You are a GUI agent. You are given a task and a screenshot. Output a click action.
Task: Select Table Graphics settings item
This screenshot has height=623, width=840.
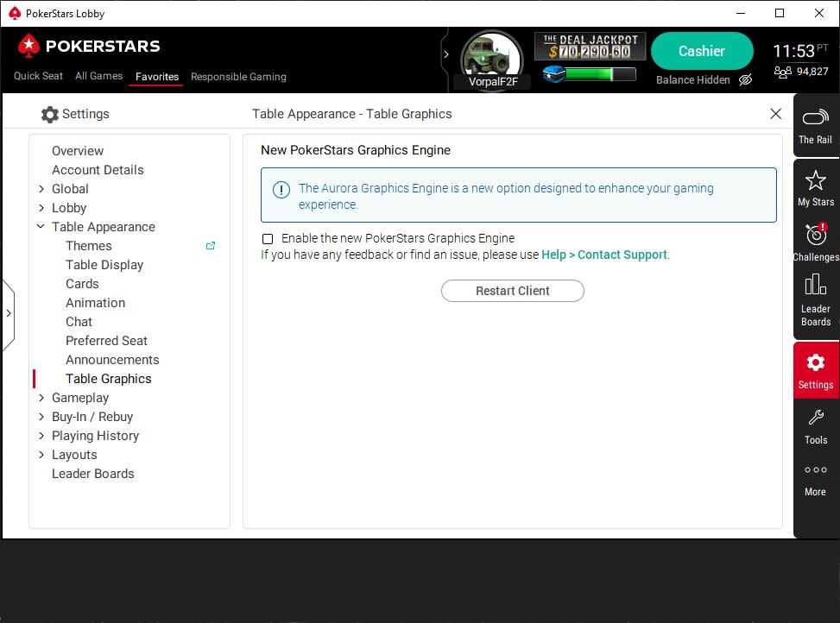click(109, 379)
